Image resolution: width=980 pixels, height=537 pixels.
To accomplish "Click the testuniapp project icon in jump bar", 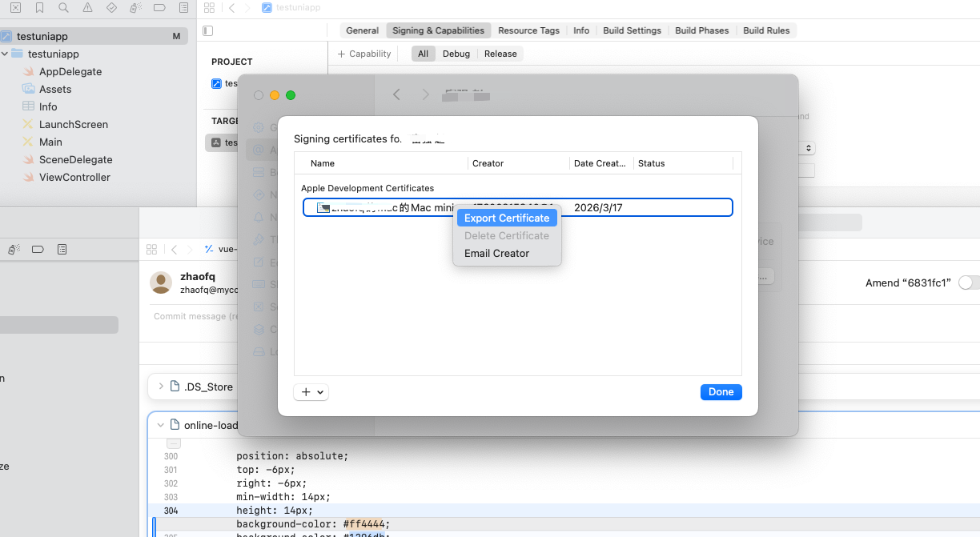I will click(x=267, y=7).
